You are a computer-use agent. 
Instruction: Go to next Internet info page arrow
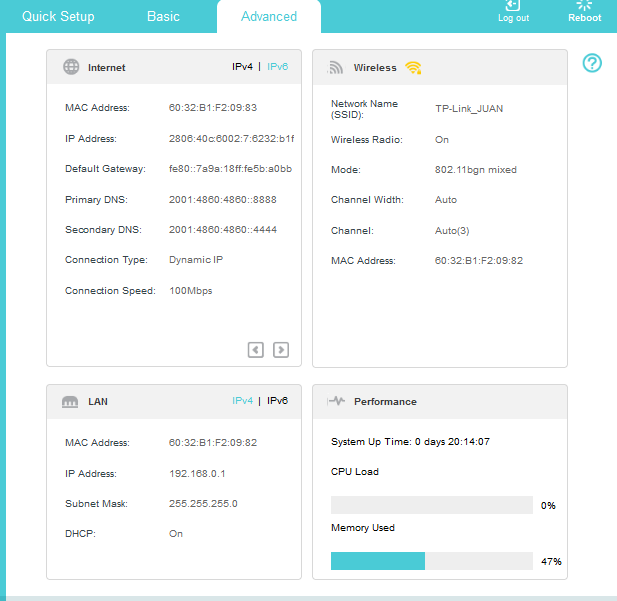(281, 349)
